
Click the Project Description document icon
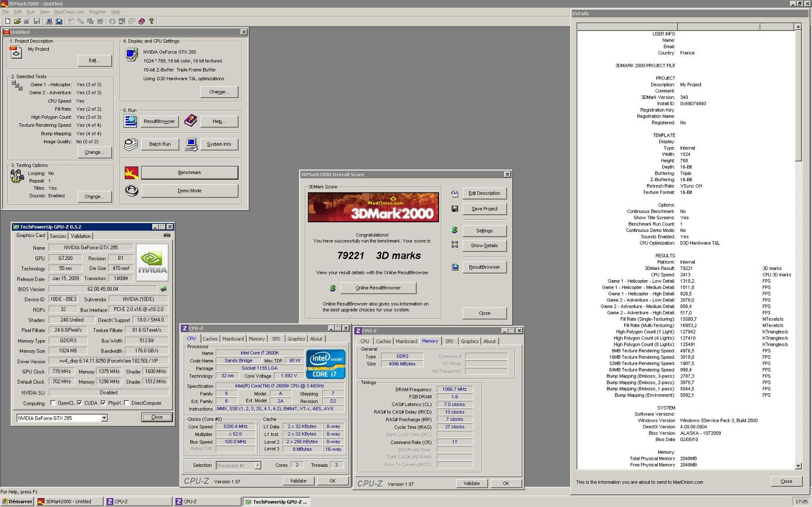coord(16,52)
